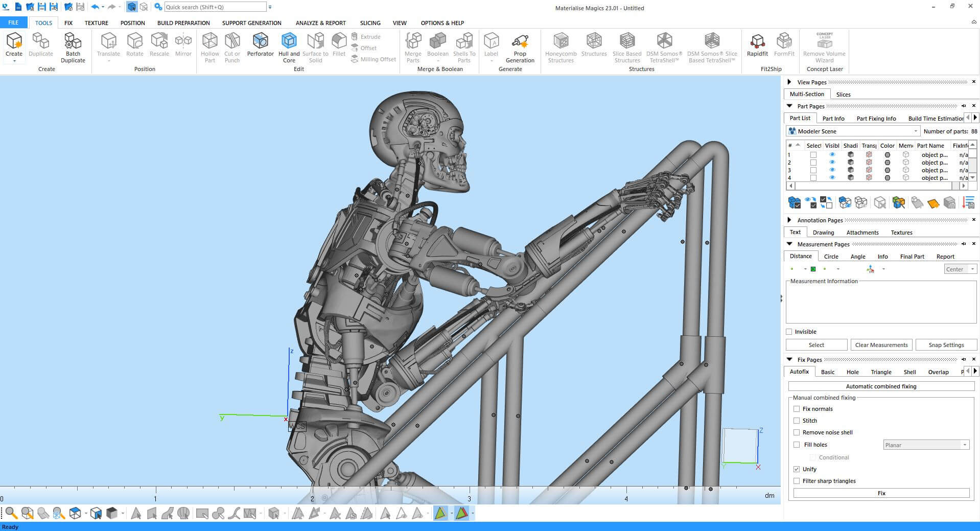This screenshot has height=531, width=980.
Task: Select the Hull and Core tool
Action: tap(289, 41)
